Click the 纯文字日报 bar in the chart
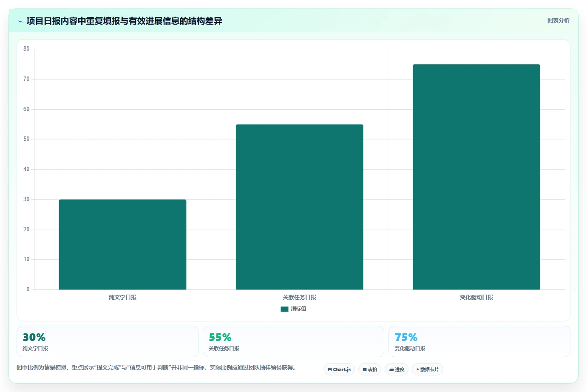This screenshot has width=587, height=392. click(122, 244)
